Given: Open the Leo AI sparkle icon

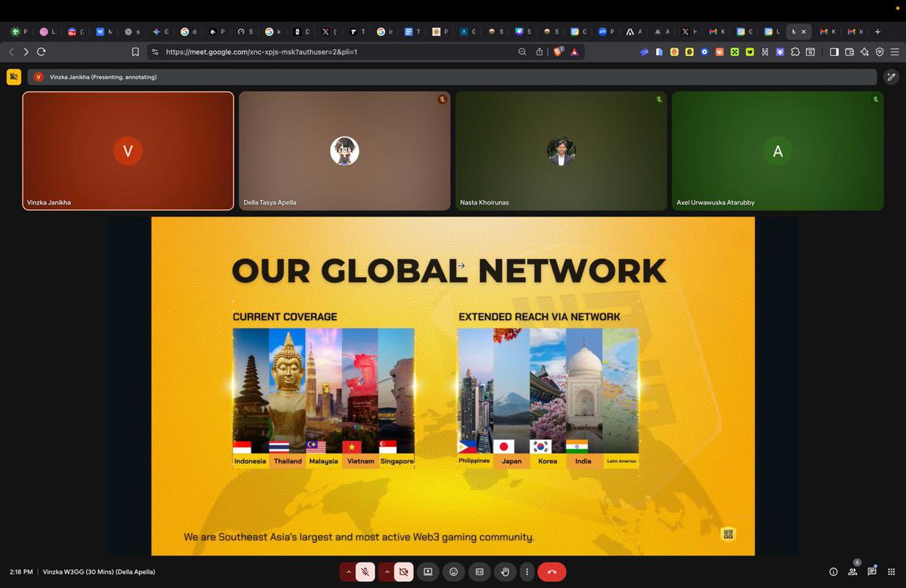Looking at the screenshot, I should coord(864,52).
